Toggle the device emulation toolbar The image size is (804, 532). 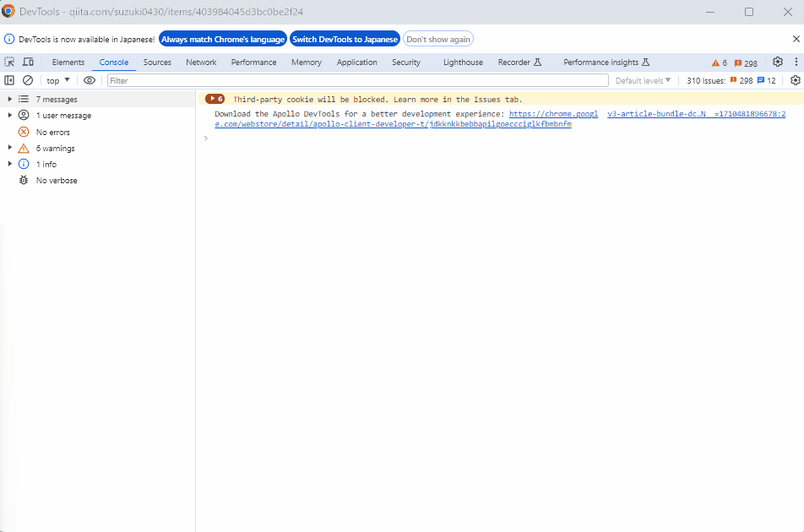(x=29, y=62)
